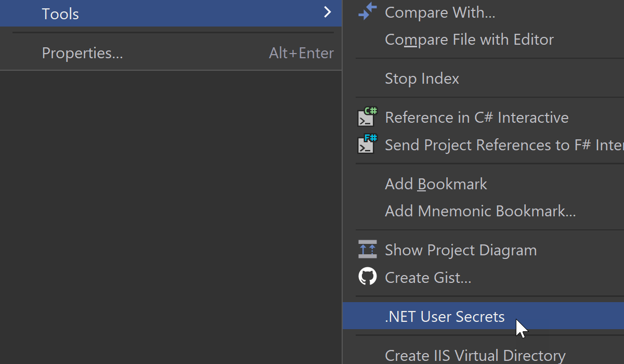This screenshot has width=624, height=364.
Task: Click the Project Diagram icon
Action: [x=368, y=250]
